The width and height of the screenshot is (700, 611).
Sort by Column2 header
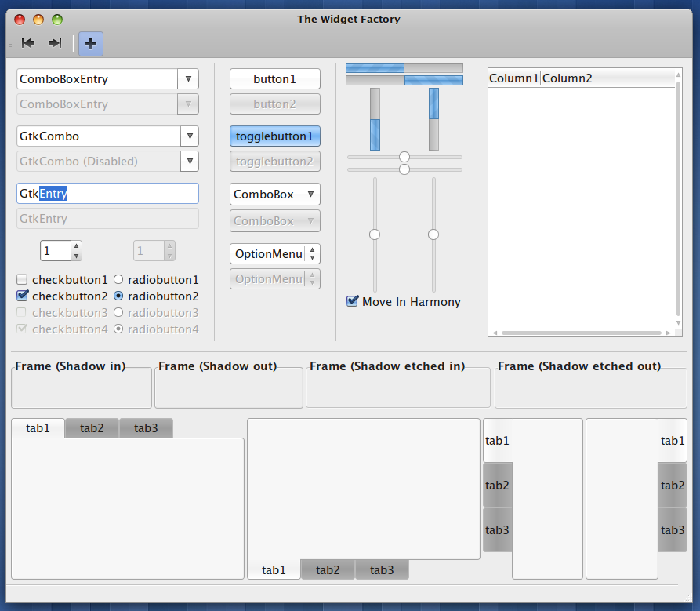(608, 78)
